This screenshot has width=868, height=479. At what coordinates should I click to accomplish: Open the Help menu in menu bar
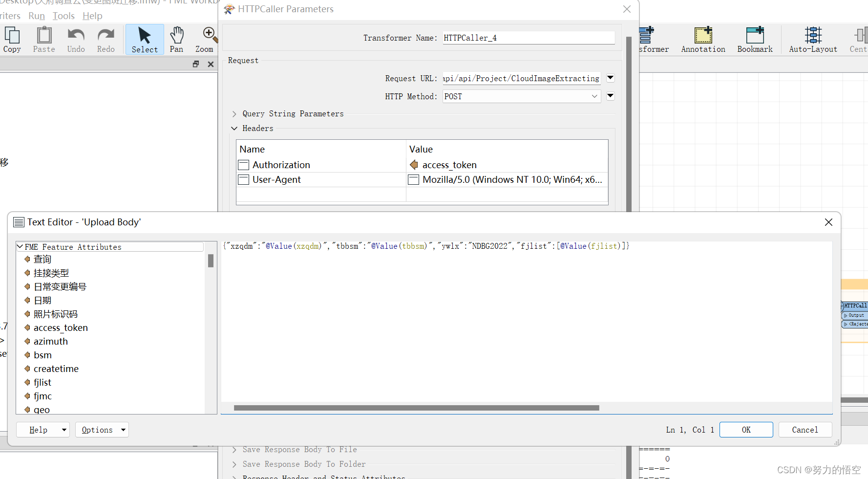pyautogui.click(x=92, y=16)
